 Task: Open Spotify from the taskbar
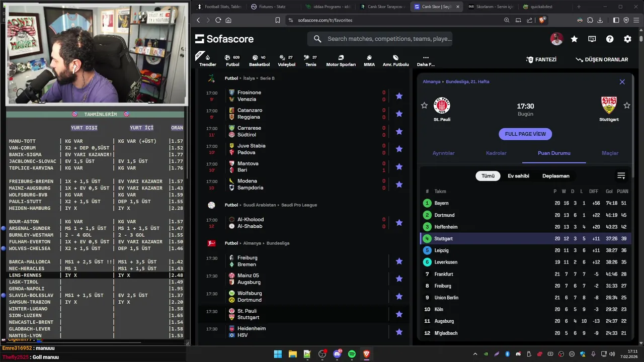352,354
